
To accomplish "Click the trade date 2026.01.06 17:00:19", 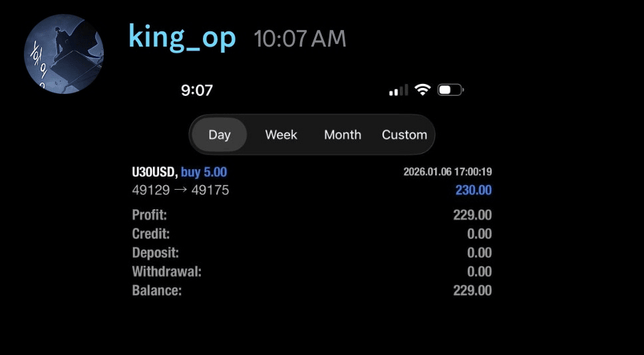I will pos(447,172).
